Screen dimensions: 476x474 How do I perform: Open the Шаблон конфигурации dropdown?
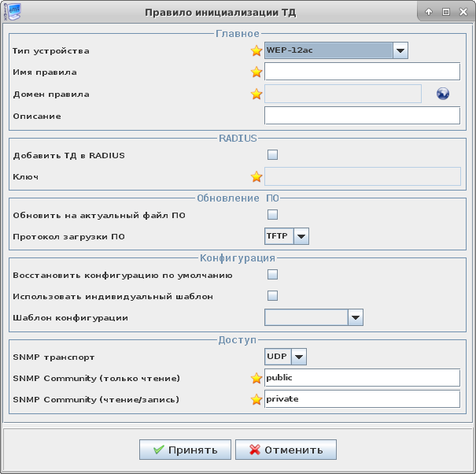pyautogui.click(x=355, y=317)
